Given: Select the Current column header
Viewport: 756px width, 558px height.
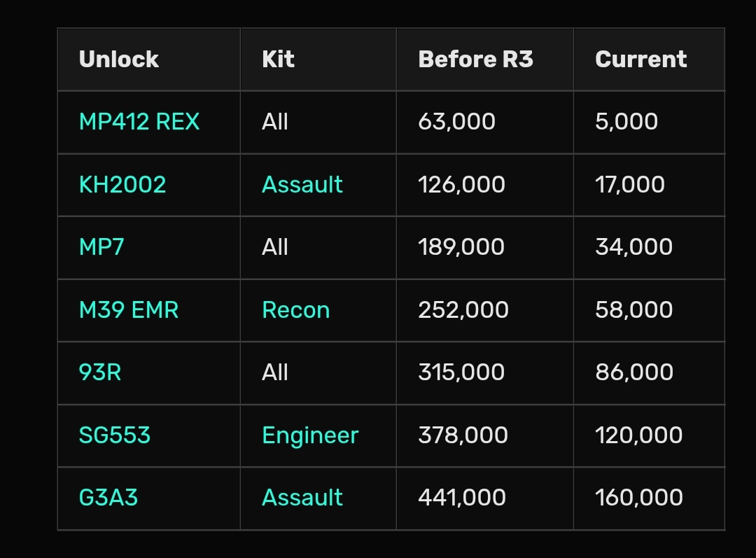Looking at the screenshot, I should (649, 60).
